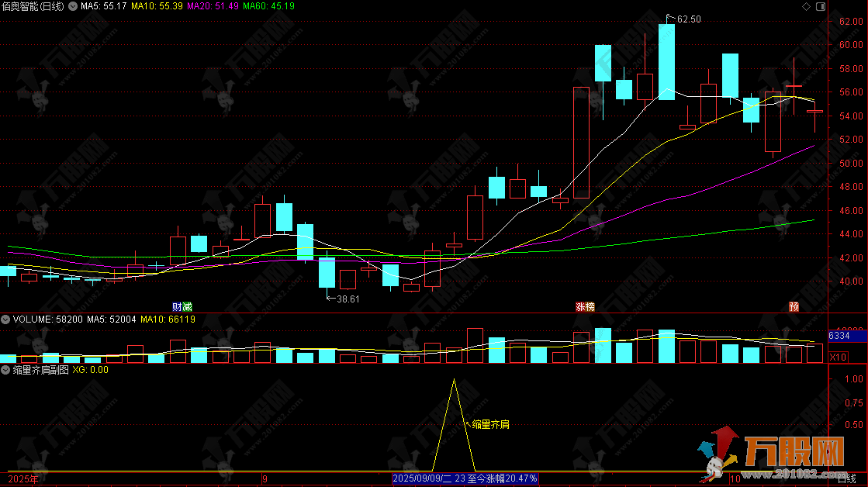Click the XG: 0.00 indicator value
Screen dimensions: 868x487
coord(91,370)
